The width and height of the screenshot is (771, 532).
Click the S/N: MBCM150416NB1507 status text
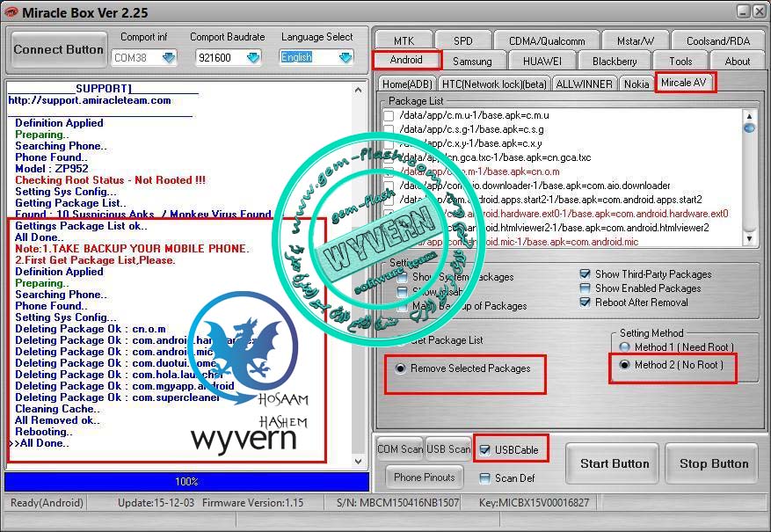click(397, 503)
